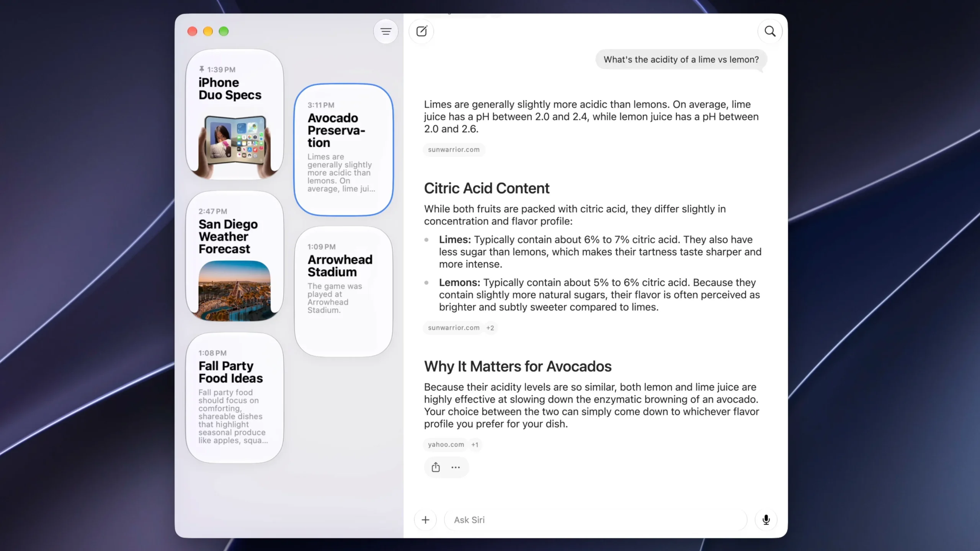Open the Fall Party Food Ideas card

point(235,398)
